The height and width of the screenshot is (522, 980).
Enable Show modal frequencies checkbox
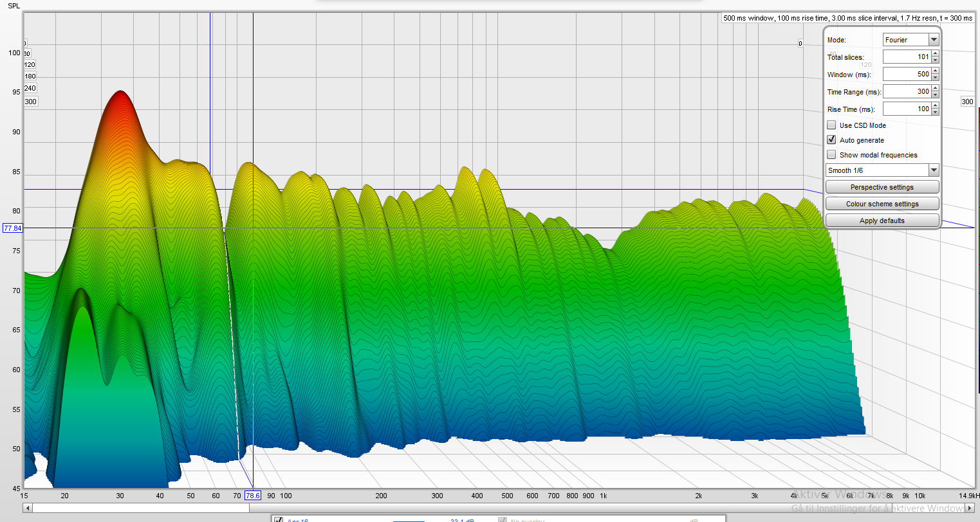pos(831,155)
